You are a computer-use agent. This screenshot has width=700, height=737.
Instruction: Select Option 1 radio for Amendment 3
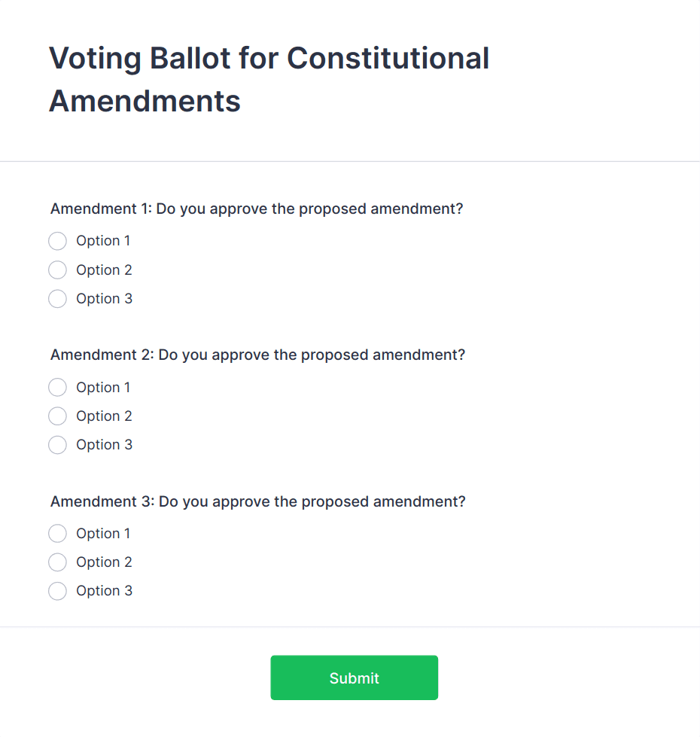pos(57,533)
